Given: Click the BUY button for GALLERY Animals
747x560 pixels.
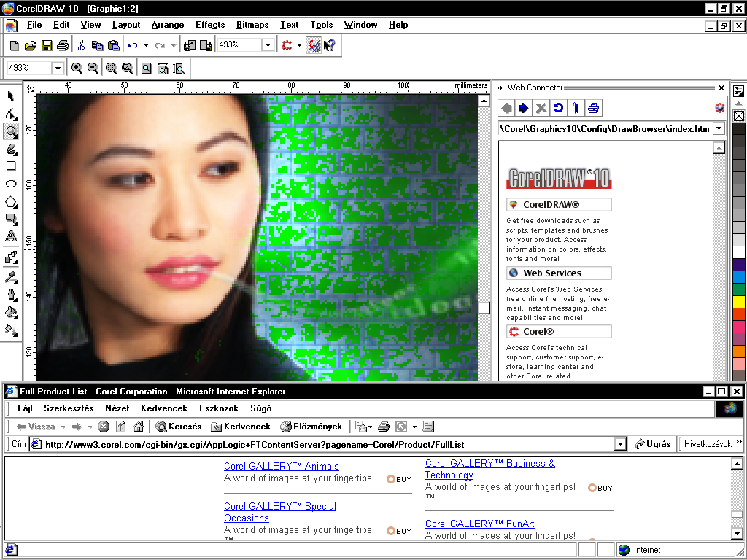Looking at the screenshot, I should point(399,479).
